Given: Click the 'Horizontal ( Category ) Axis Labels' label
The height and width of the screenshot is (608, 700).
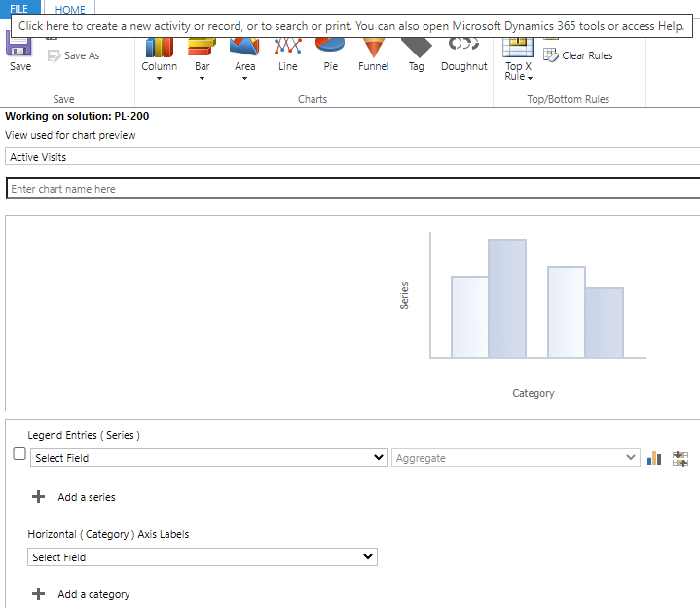Looking at the screenshot, I should click(108, 534).
